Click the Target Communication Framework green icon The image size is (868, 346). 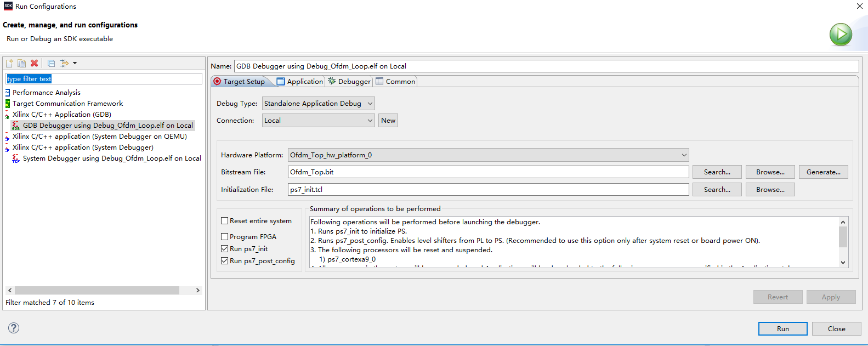point(8,104)
